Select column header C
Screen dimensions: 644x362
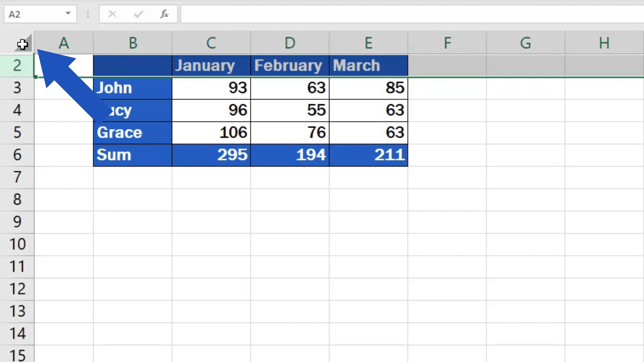click(211, 43)
